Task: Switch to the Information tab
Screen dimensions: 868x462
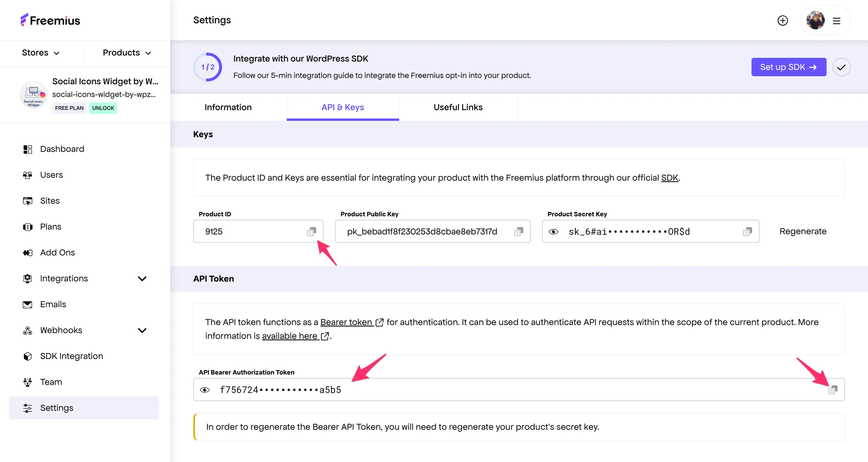Action: (x=228, y=107)
